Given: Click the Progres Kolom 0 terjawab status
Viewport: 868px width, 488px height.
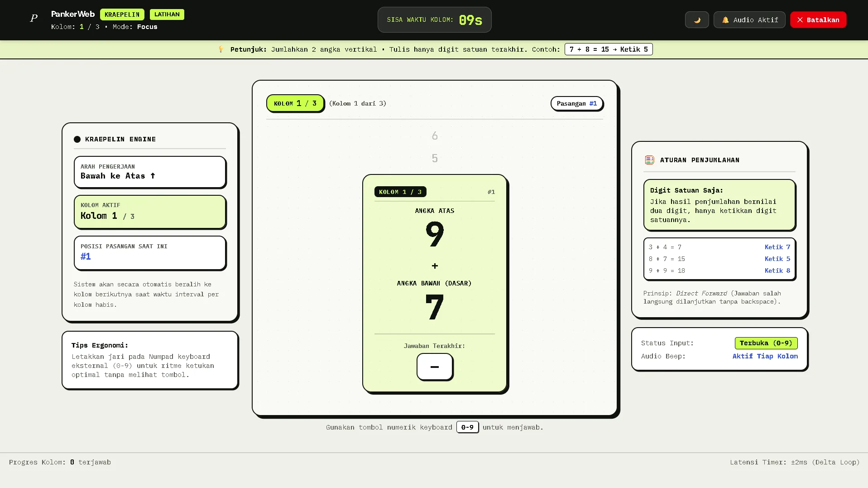Looking at the screenshot, I should tap(60, 463).
